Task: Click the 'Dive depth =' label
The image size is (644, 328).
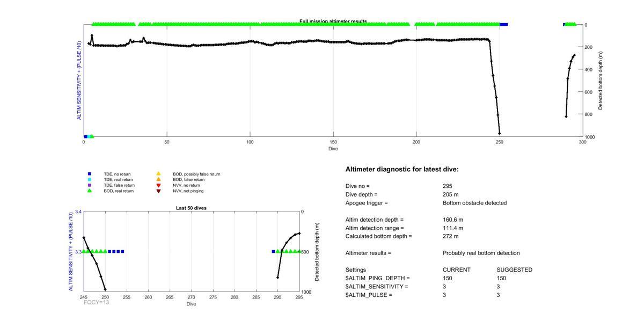Action: pos(362,194)
